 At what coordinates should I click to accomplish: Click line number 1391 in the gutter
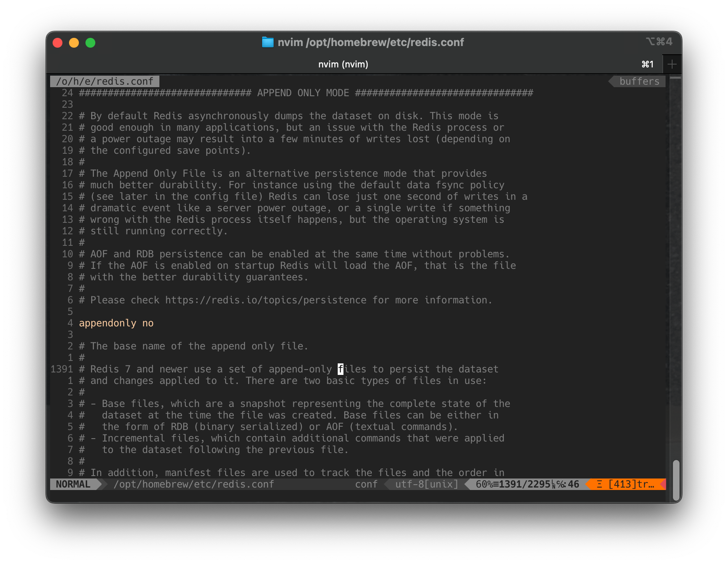tap(62, 369)
